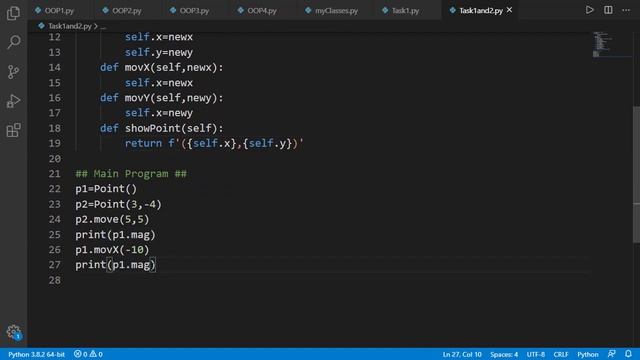Expand the breadcrumb symbol ellipsis

pos(103,27)
